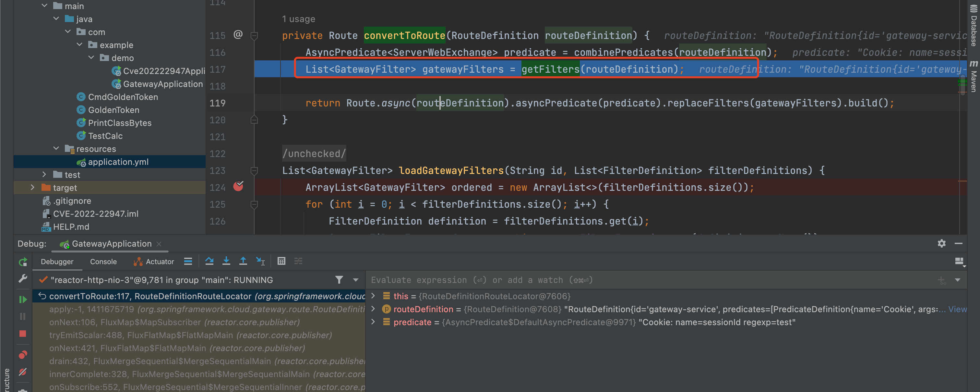This screenshot has height=392, width=980.
Task: Expand routeDefinition variable node
Action: coord(373,309)
